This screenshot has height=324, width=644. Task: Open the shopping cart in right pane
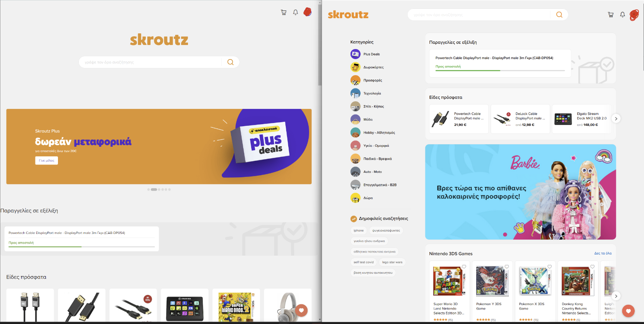coord(611,14)
